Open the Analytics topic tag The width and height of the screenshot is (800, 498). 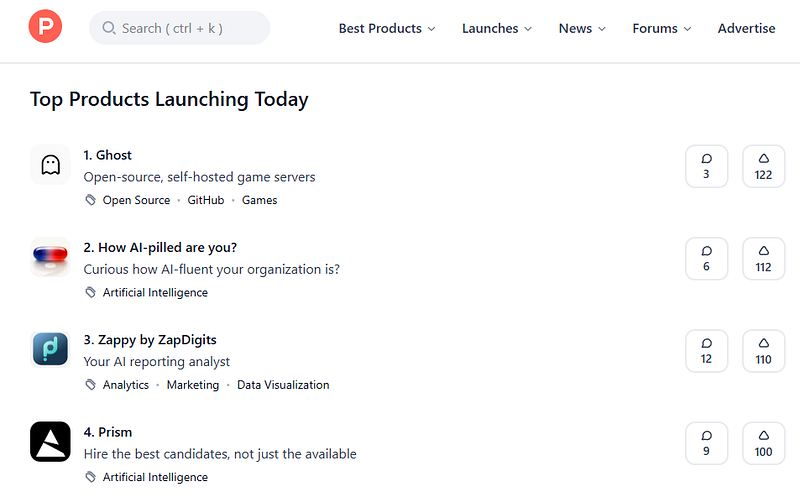126,385
